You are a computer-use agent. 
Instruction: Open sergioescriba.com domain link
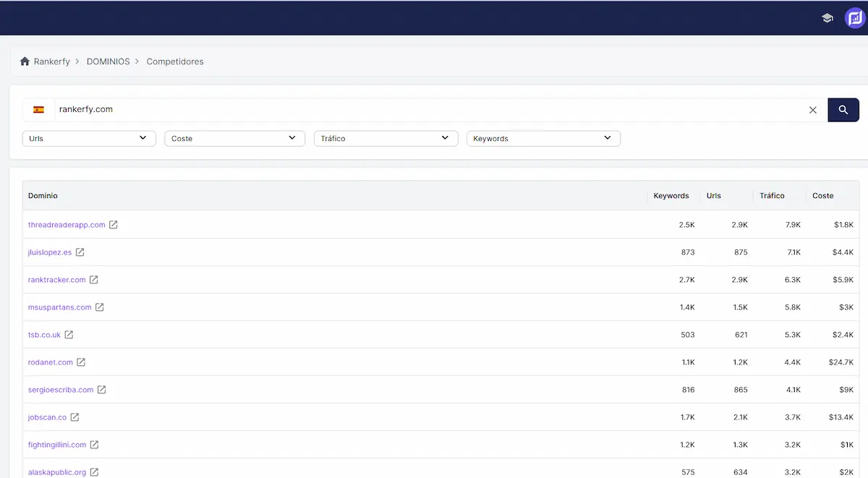coord(61,390)
